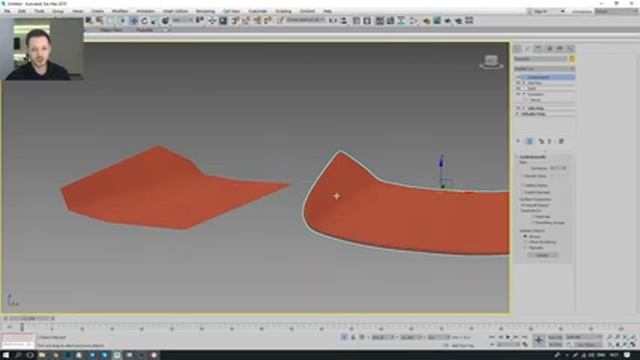Activate Select and Rotate tool
The height and width of the screenshot is (360, 640).
point(144,20)
